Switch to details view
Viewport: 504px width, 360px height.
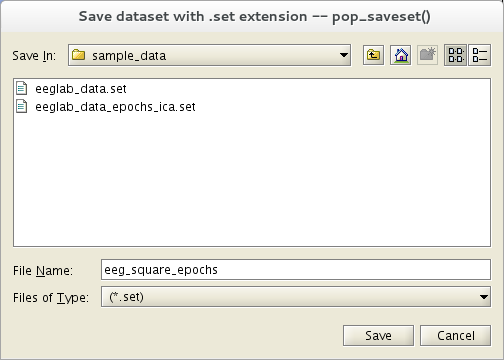point(479,55)
